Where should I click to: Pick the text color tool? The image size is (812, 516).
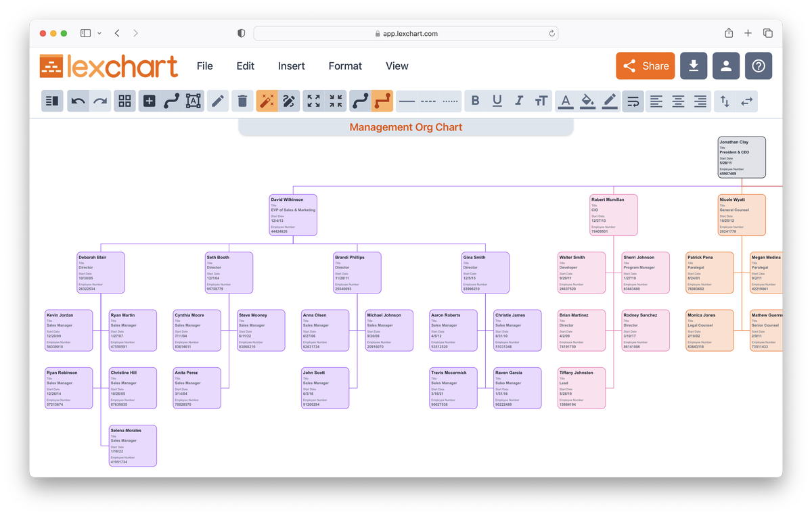[x=566, y=101]
